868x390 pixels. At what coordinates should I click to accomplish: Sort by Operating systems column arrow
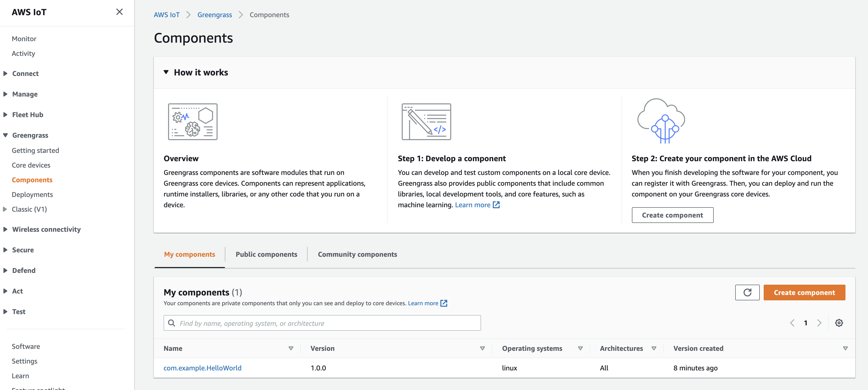tap(580, 348)
